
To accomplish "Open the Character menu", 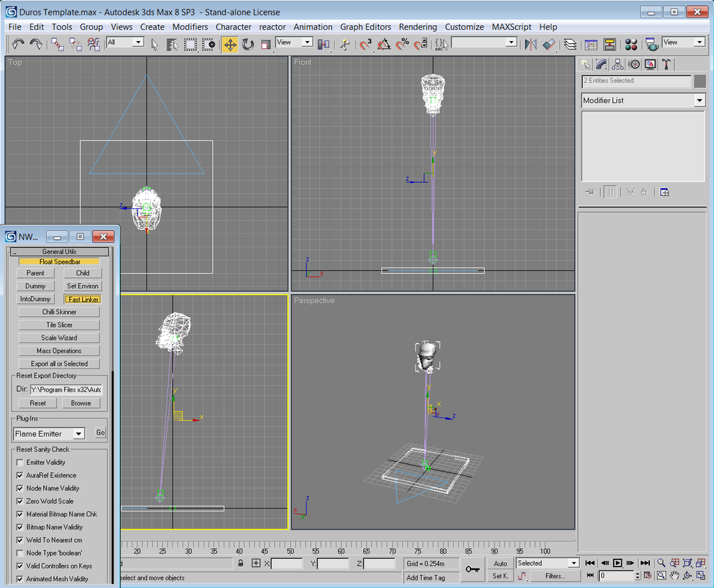I will pos(234,27).
